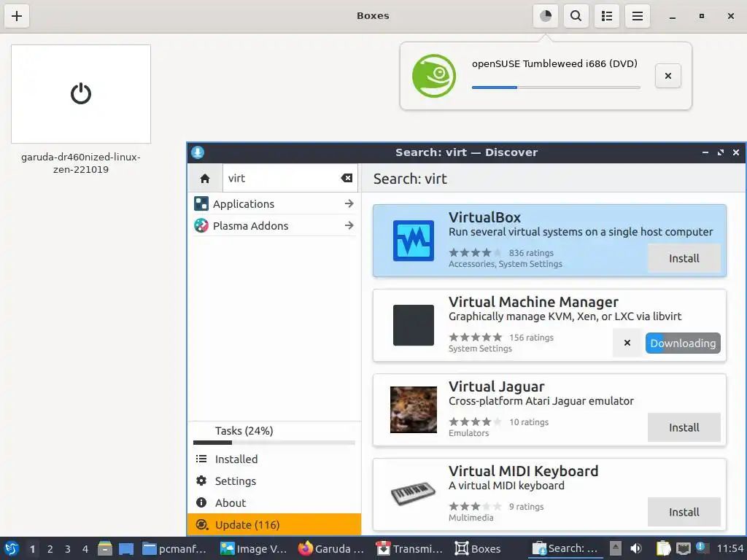Open the search button in Boxes header
This screenshot has height=560, width=747.
(x=576, y=16)
